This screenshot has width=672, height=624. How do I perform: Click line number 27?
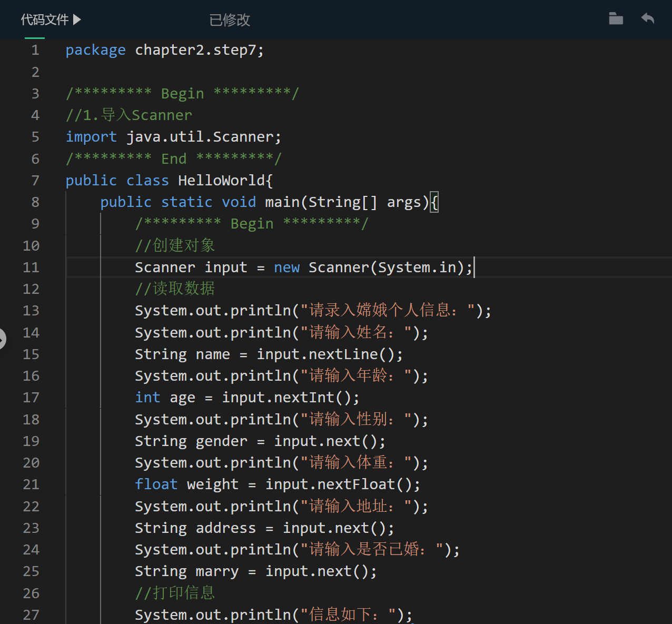click(x=31, y=615)
